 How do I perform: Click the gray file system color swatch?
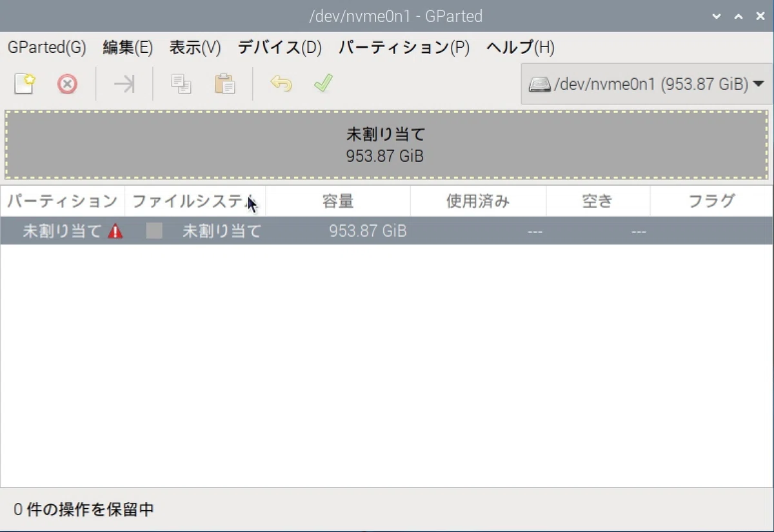pyautogui.click(x=154, y=231)
